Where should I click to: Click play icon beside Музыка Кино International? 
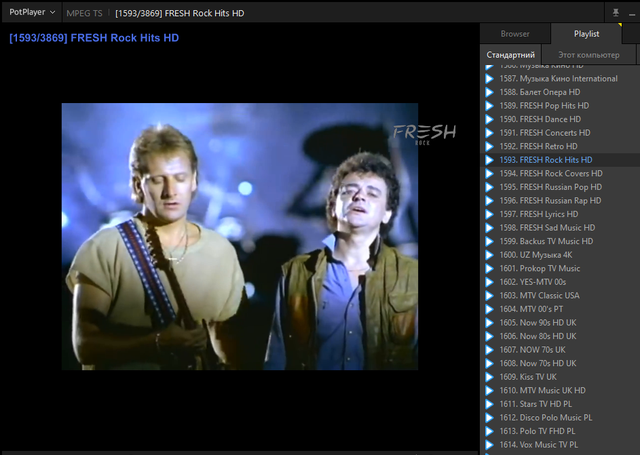coord(489,79)
